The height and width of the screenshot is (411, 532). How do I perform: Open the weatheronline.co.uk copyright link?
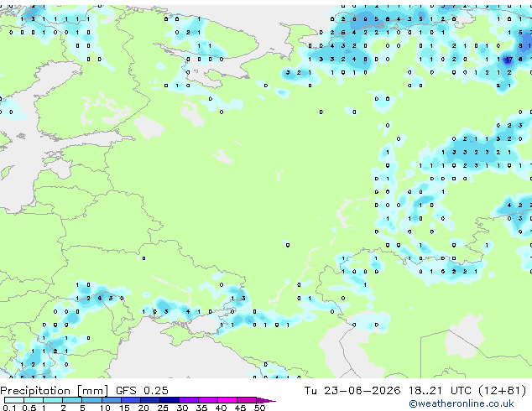pyautogui.click(x=462, y=403)
